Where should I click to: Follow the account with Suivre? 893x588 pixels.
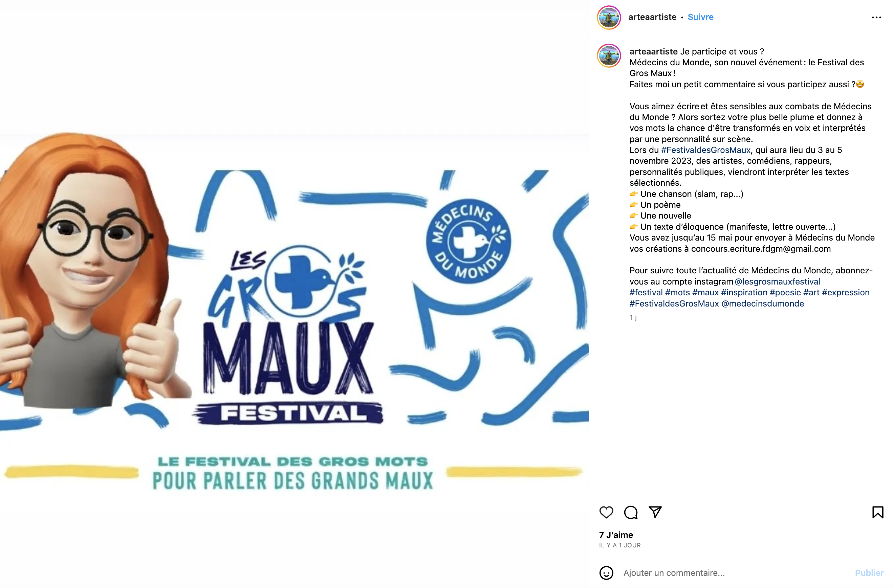click(700, 17)
